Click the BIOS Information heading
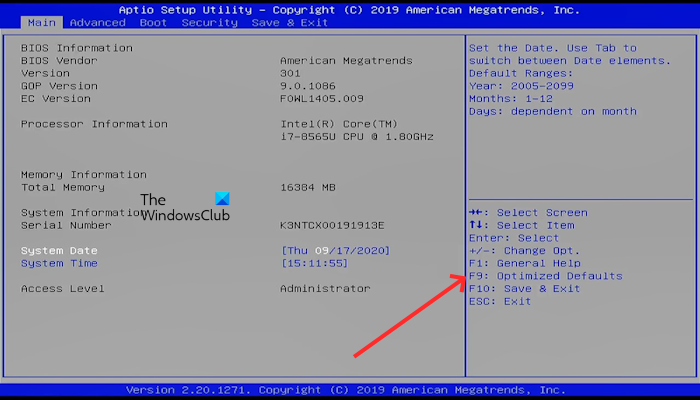The image size is (700, 400). [x=76, y=48]
